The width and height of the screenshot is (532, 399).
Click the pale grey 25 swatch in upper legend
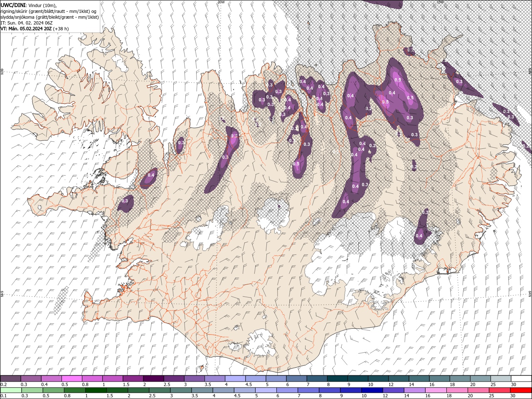(x=501, y=379)
